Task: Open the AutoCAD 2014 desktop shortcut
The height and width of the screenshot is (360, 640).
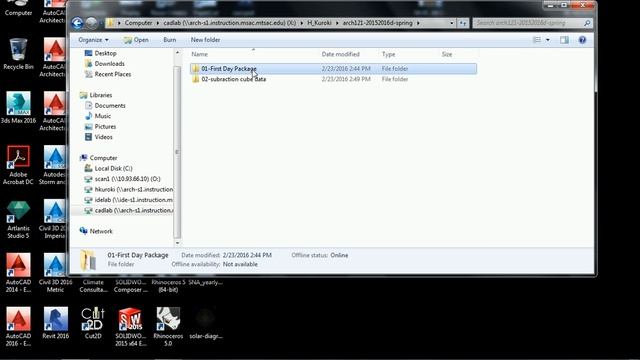Action: [18, 273]
